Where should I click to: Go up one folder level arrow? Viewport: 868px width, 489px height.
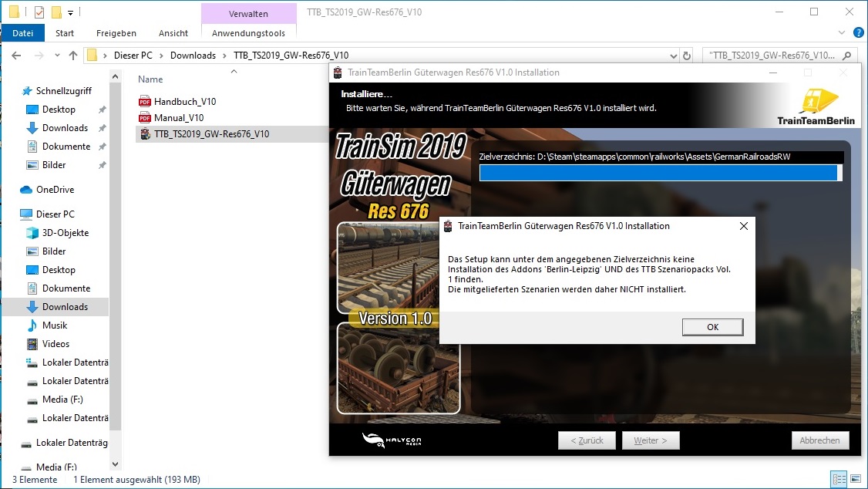(73, 56)
